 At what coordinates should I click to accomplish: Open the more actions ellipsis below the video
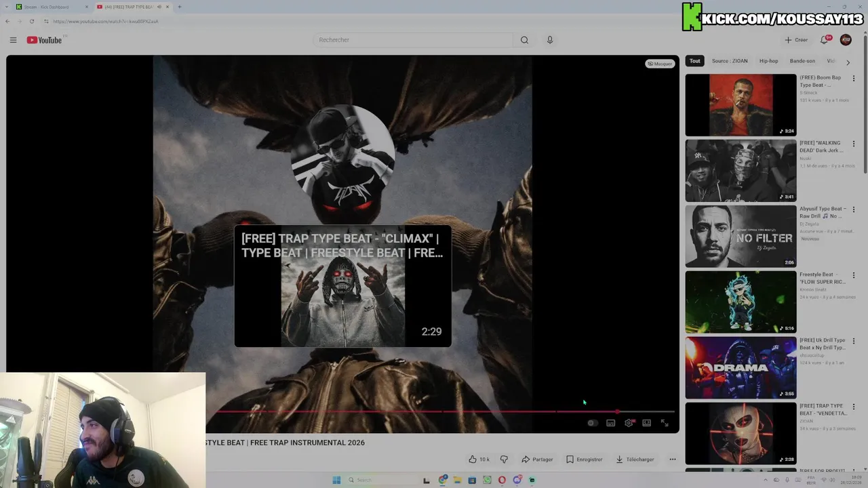coord(673,460)
